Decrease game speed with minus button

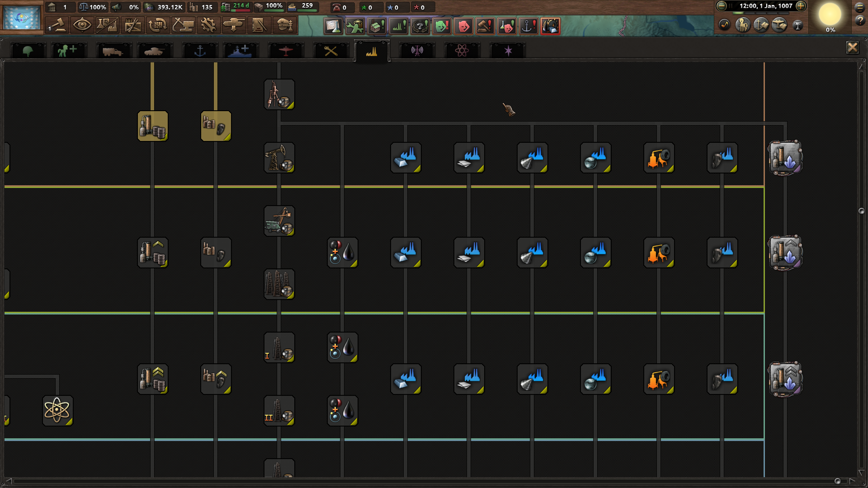point(722,6)
